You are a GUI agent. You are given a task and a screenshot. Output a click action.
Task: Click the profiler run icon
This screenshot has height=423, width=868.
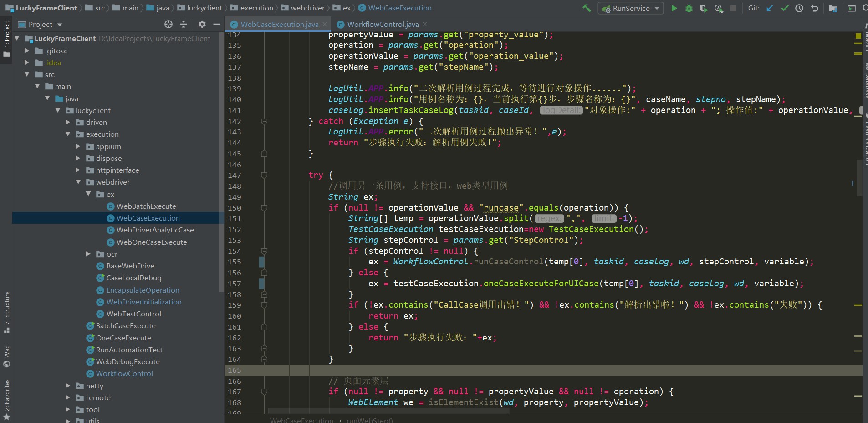(719, 8)
